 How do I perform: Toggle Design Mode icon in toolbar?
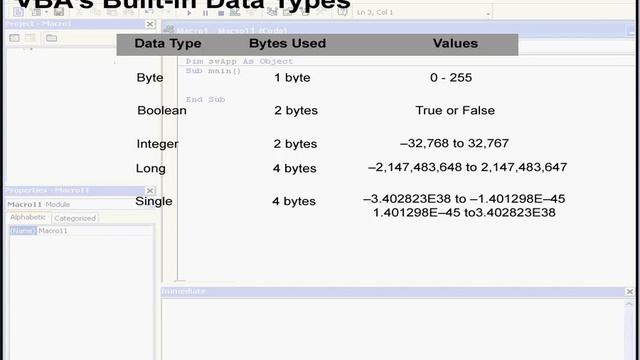point(235,13)
